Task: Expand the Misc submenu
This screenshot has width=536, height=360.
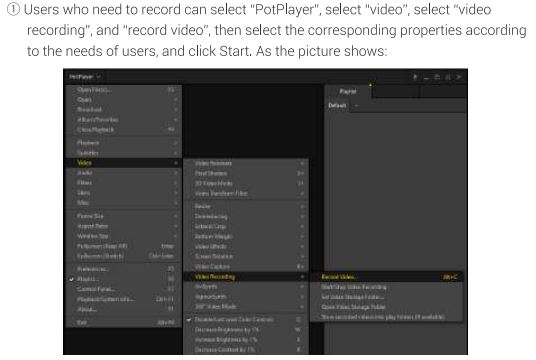Action: pos(124,202)
